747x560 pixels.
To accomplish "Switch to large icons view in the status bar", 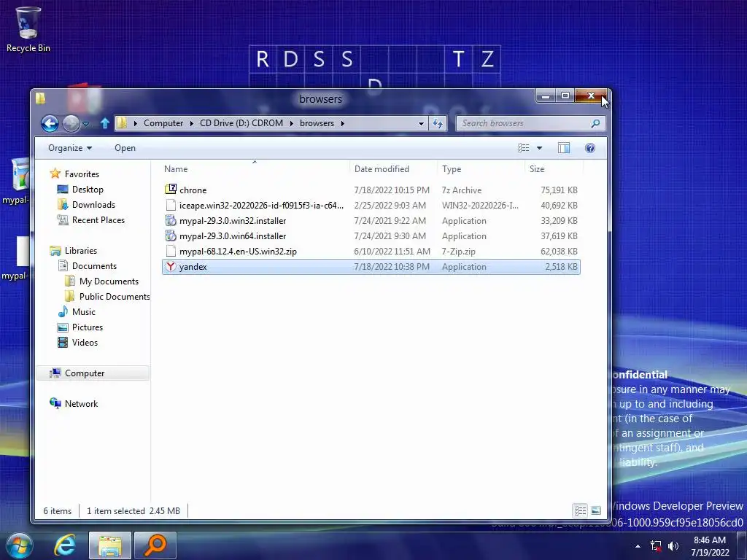I will [x=596, y=511].
